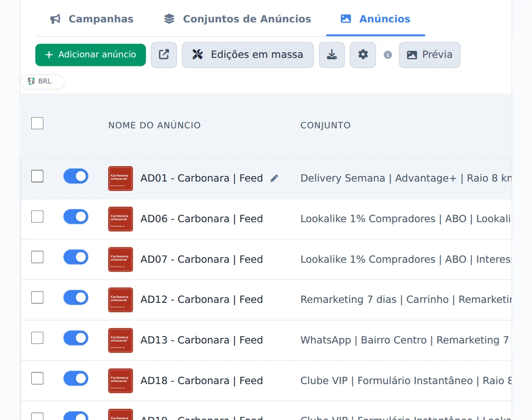The image size is (532, 420).
Task: Click the Adicionar anúncio button
Action: point(90,55)
